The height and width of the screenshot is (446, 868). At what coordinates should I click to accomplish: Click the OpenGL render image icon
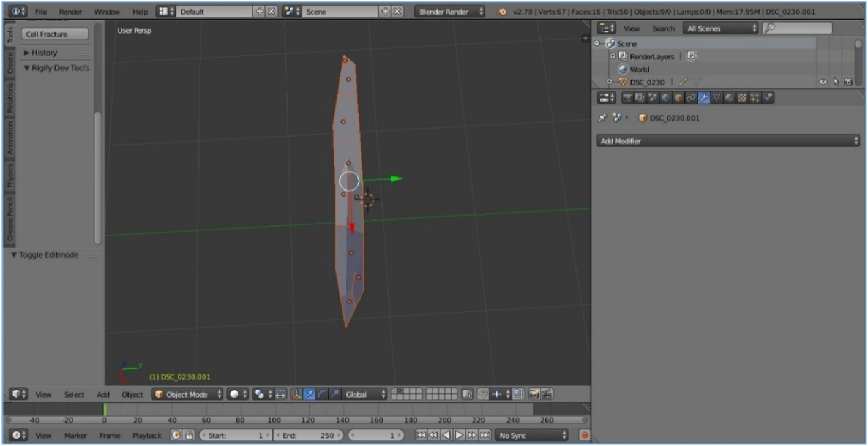pyautogui.click(x=534, y=395)
